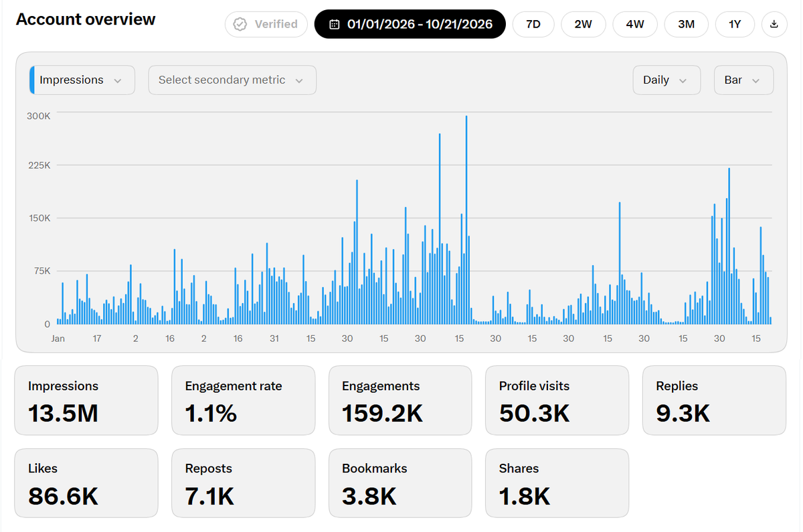Open the Select secondary metric dropdown
The height and width of the screenshot is (532, 803).
point(232,80)
